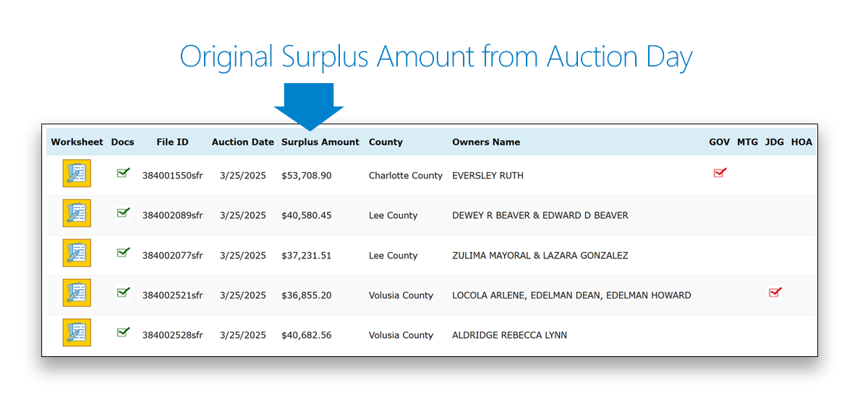Screen dimensions: 868x396
Task: Click surplus amount $53,708.90 cell
Action: tap(307, 176)
